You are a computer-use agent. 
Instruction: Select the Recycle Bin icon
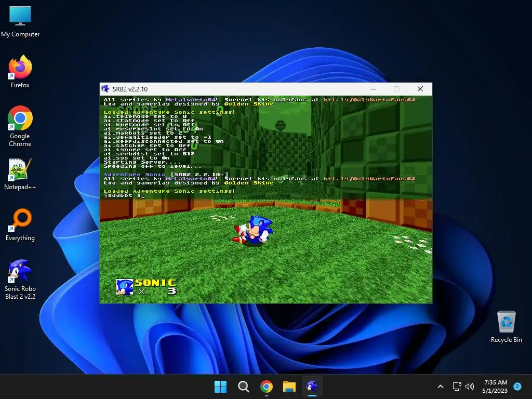[x=506, y=327]
